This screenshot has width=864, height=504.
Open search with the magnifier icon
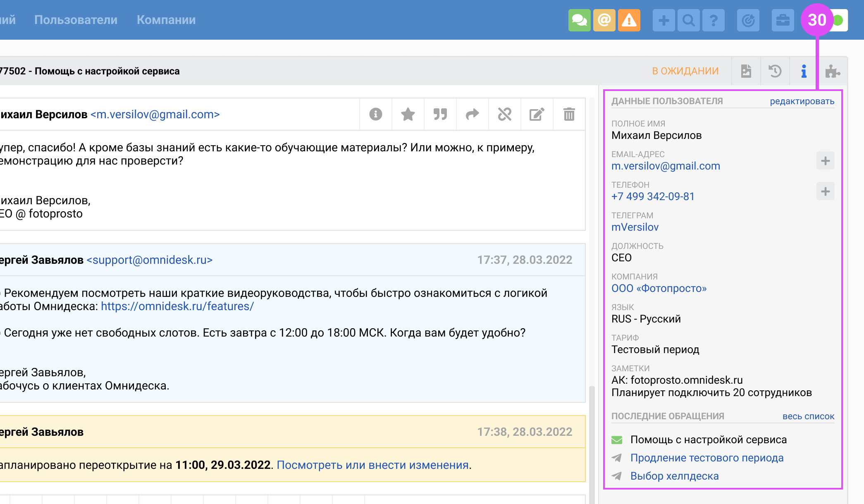pyautogui.click(x=688, y=20)
